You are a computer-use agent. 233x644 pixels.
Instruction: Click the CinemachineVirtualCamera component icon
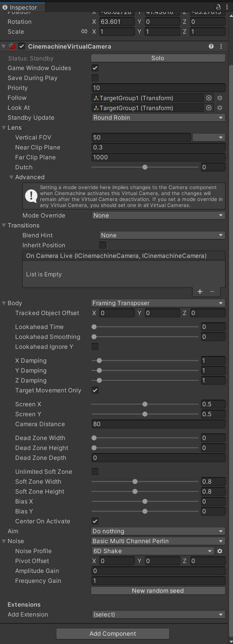[x=13, y=46]
